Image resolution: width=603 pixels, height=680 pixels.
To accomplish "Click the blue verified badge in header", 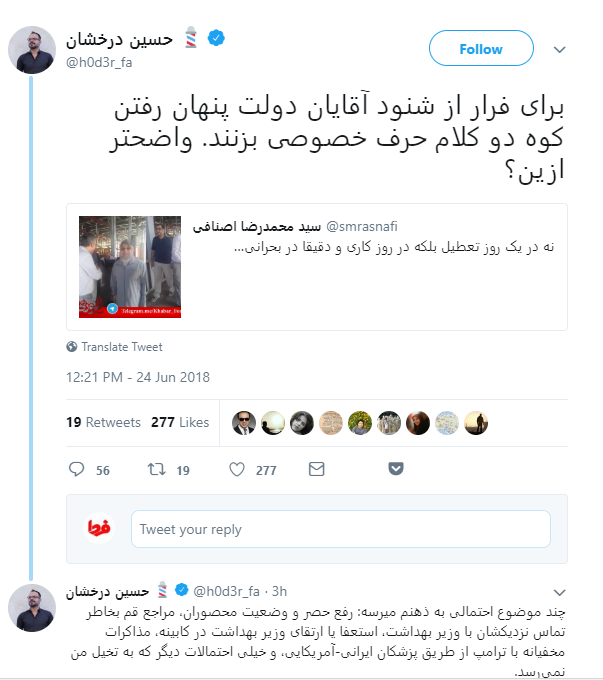I will [x=216, y=39].
